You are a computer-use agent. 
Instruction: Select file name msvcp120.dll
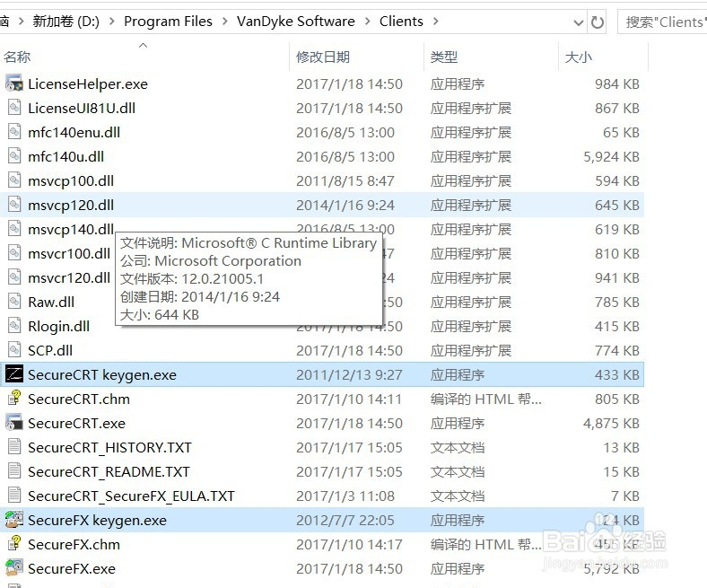[71, 205]
